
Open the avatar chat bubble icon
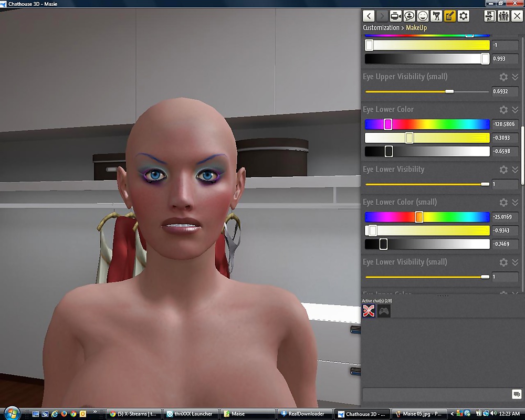[409, 16]
